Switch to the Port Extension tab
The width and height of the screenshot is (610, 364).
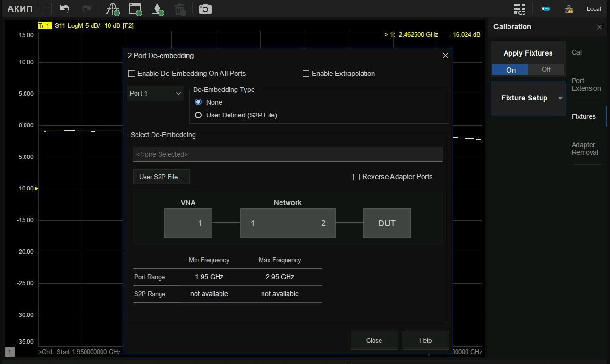pos(586,84)
